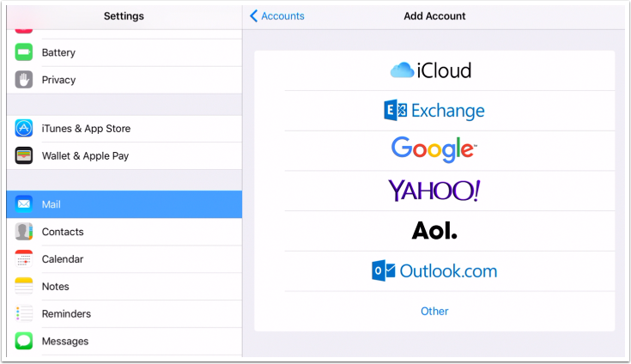631x364 pixels.
Task: Tap the back chevron beside Accounts
Action: pyautogui.click(x=253, y=16)
